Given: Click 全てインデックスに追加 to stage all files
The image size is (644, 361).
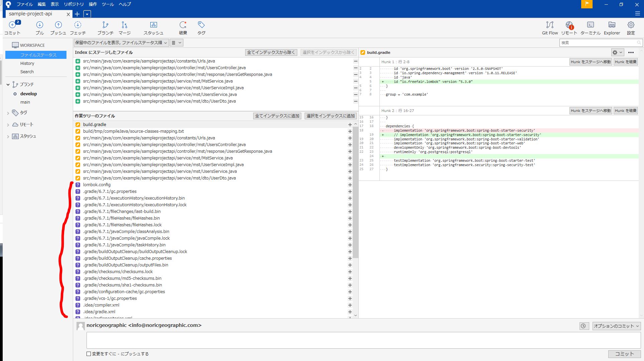Looking at the screenshot, I should point(277,116).
